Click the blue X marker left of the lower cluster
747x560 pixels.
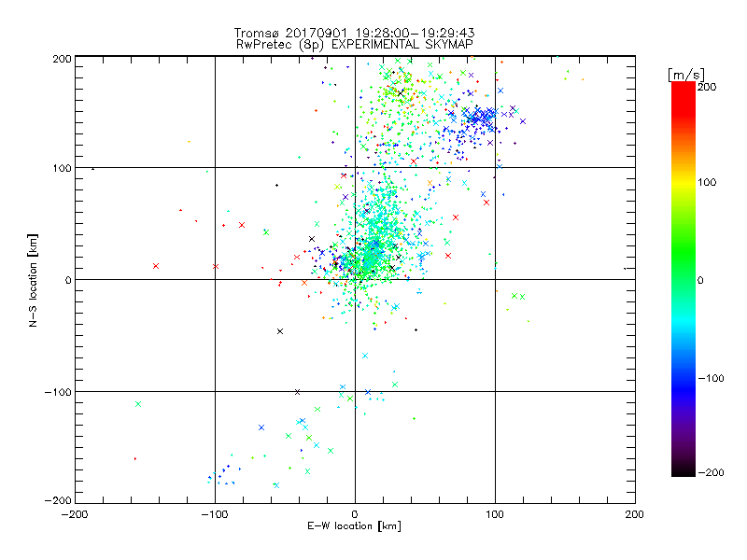tap(261, 427)
